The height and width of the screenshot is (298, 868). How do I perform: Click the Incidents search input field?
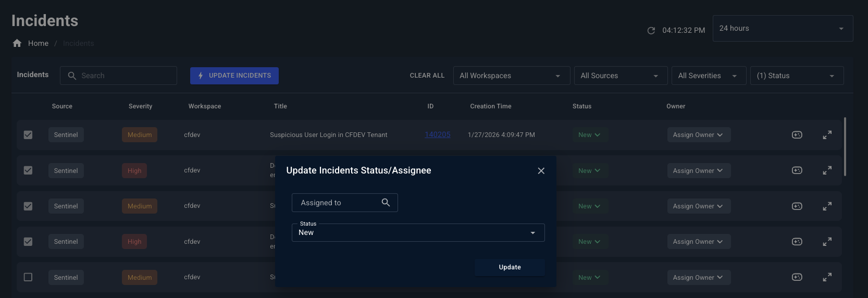click(x=118, y=76)
